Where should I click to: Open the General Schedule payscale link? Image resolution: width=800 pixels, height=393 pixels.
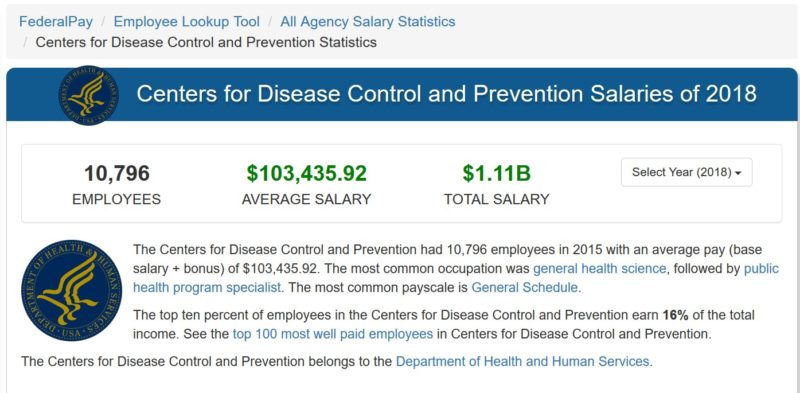524,287
